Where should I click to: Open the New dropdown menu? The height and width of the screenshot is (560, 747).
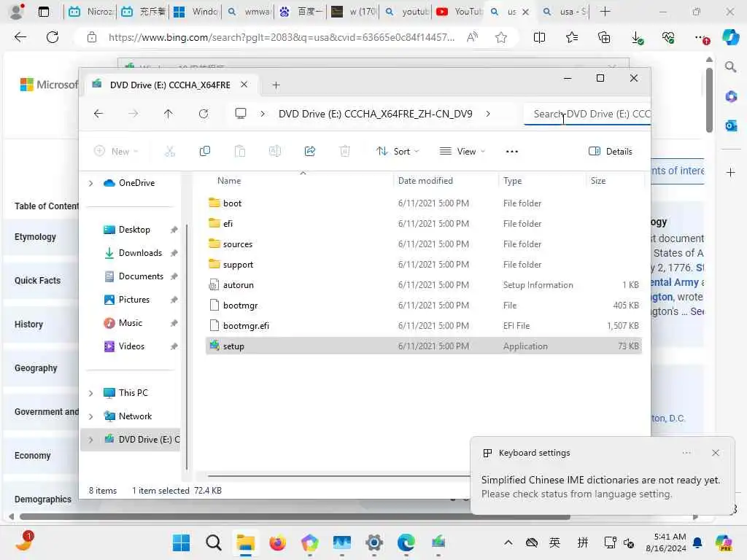point(115,152)
